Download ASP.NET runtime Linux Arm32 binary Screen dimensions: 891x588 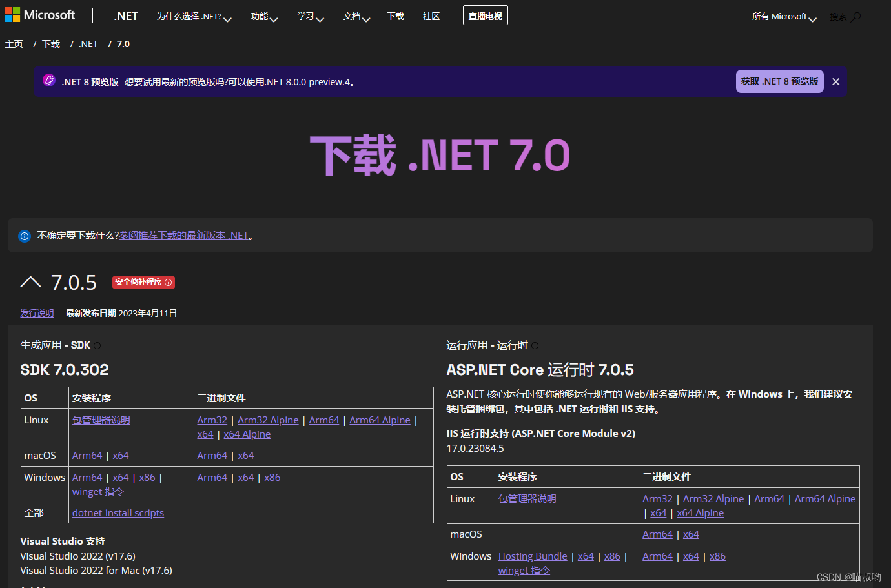coord(657,498)
